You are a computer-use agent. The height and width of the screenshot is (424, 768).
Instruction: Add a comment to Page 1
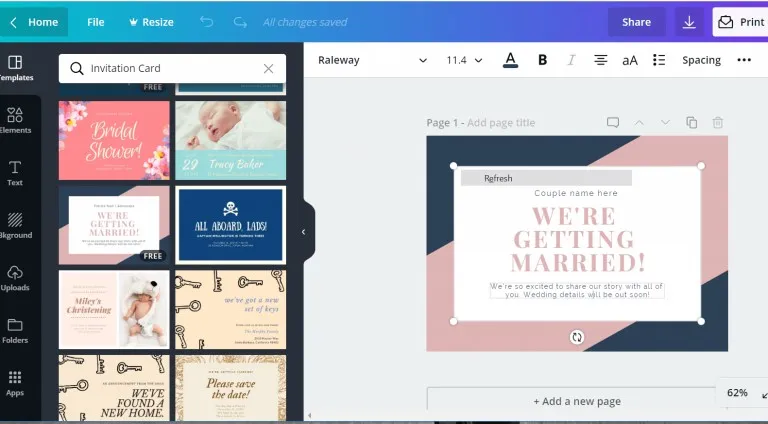click(x=613, y=122)
